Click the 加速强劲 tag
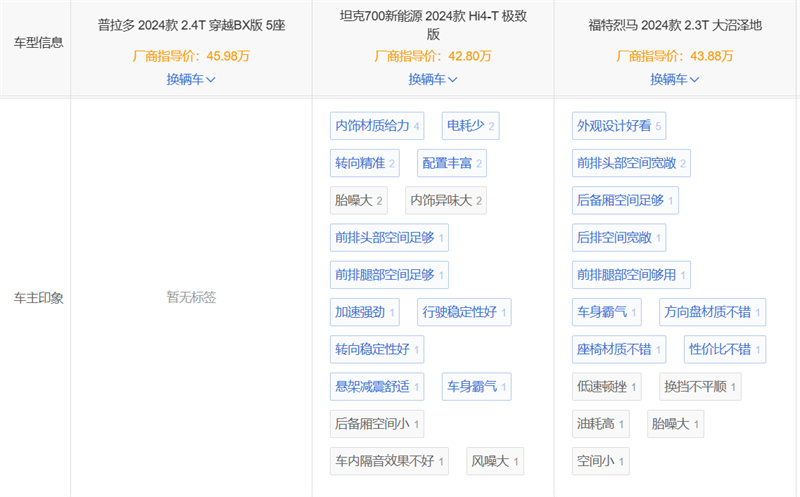This screenshot has height=497, width=800. (x=365, y=312)
